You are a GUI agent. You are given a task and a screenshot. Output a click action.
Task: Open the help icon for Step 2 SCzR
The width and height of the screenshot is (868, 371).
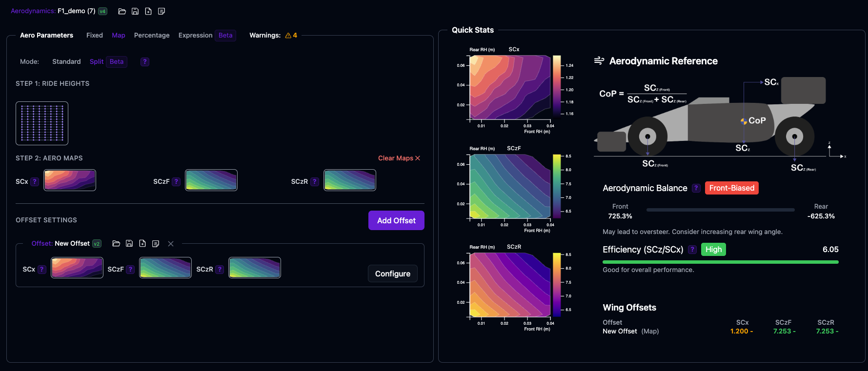tap(315, 182)
